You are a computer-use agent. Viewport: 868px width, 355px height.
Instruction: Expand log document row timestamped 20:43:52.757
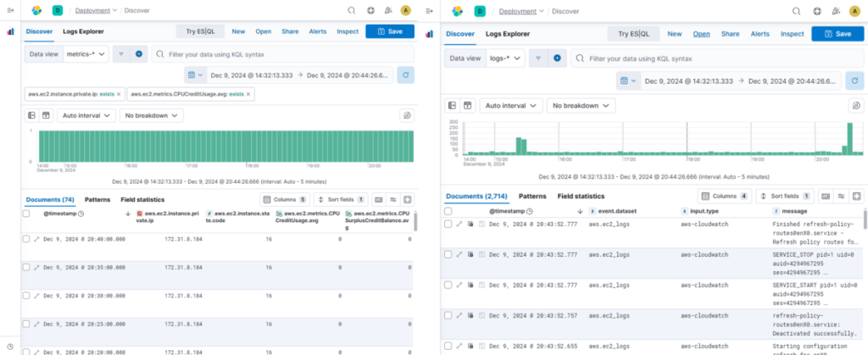459,315
